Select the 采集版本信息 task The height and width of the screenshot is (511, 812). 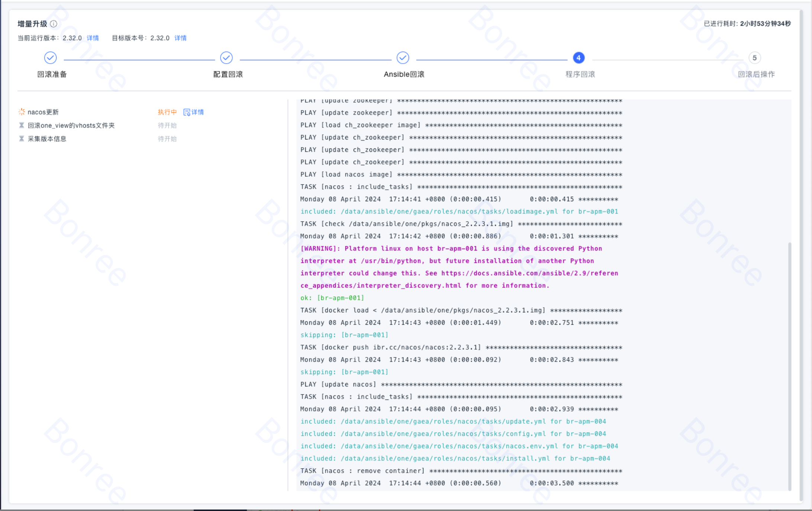[47, 139]
